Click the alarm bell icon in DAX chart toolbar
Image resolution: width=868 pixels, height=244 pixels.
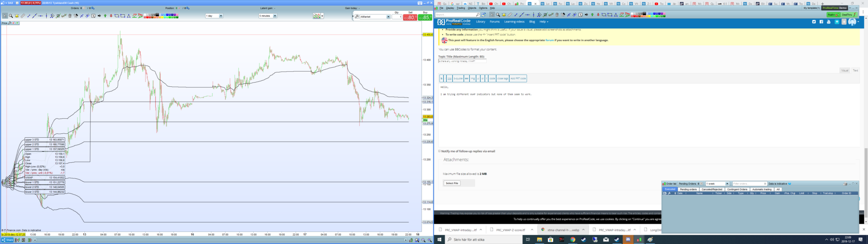[x=17, y=16]
